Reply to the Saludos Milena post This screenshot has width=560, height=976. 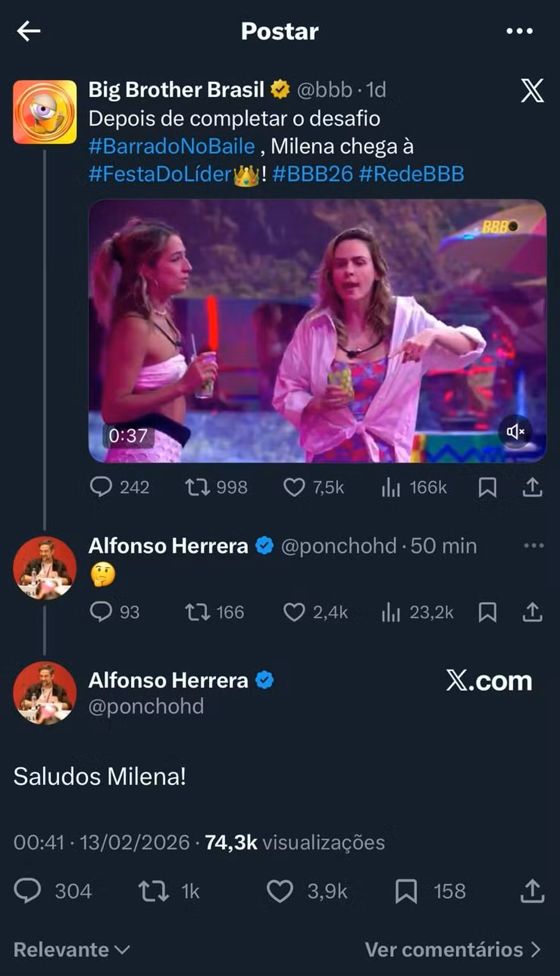pos(27,891)
